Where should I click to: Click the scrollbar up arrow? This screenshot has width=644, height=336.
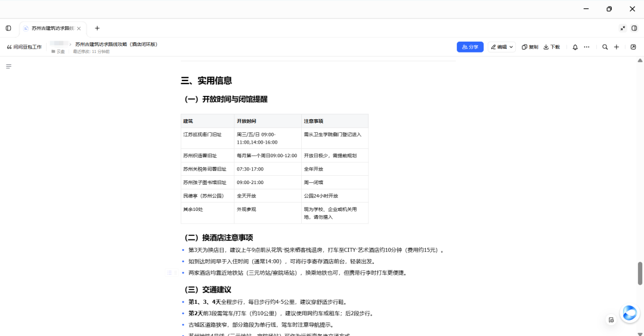click(640, 60)
